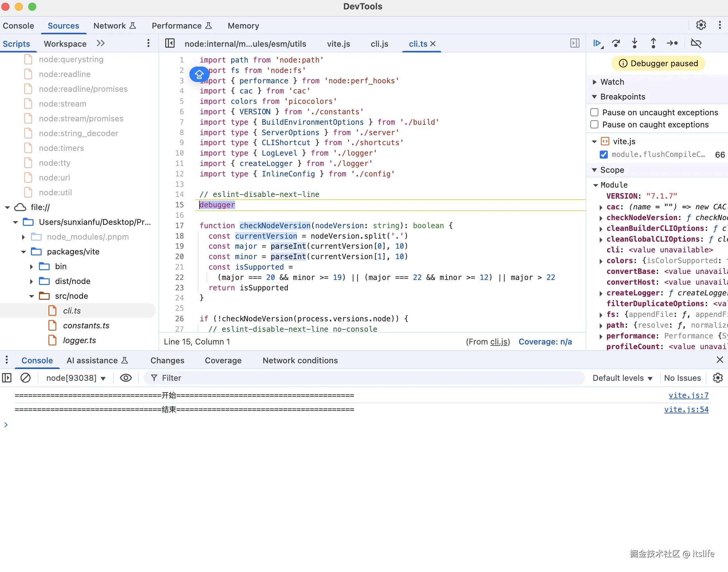Open the vite.js editor tab
728x572 pixels.
[x=338, y=44]
